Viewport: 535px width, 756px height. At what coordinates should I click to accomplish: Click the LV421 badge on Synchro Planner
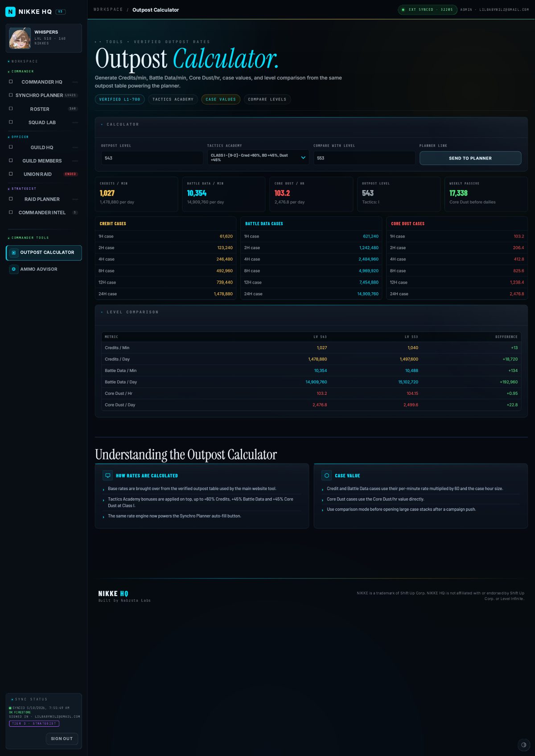70,95
